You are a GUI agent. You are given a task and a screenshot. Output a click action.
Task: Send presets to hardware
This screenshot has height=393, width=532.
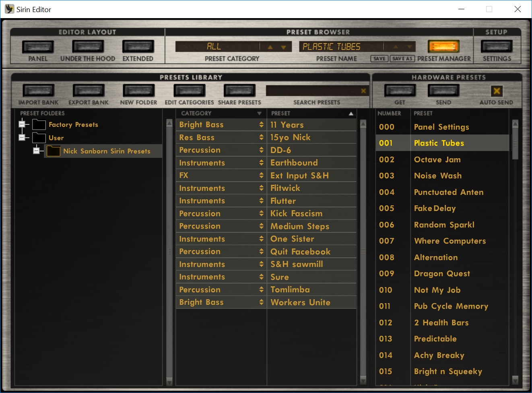pos(443,91)
